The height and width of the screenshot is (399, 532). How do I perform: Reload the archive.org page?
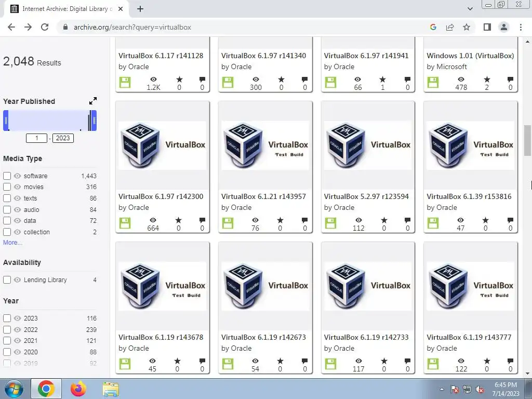point(45,27)
